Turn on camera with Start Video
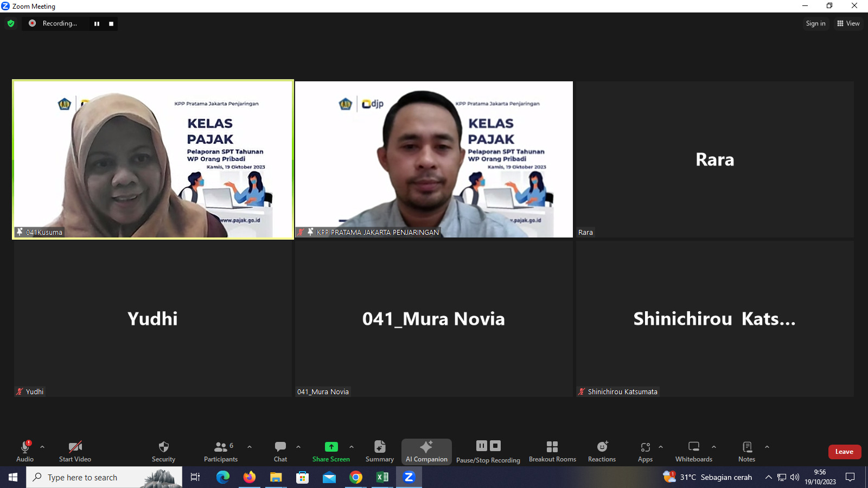This screenshot has height=488, width=868. pos(75,451)
